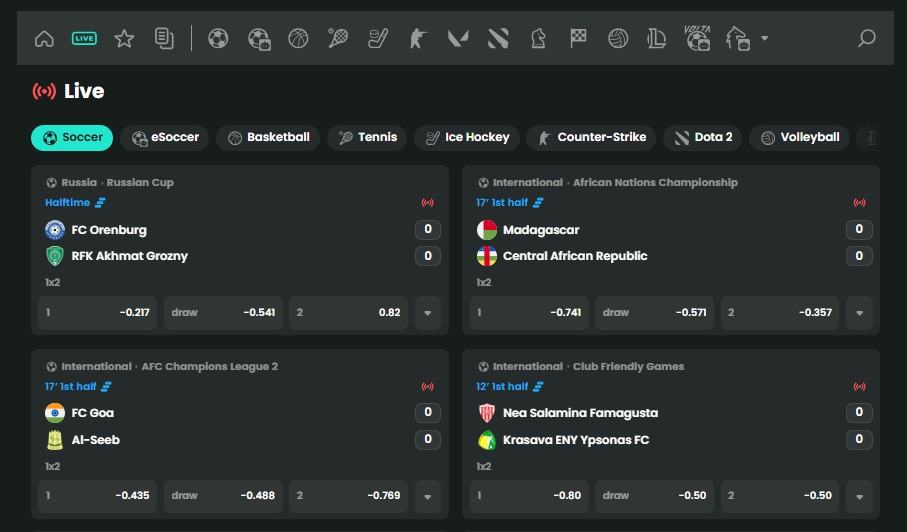Open stats icon in Nea Salamina match
Viewport: 907px width, 532px height.
pyautogui.click(x=538, y=386)
